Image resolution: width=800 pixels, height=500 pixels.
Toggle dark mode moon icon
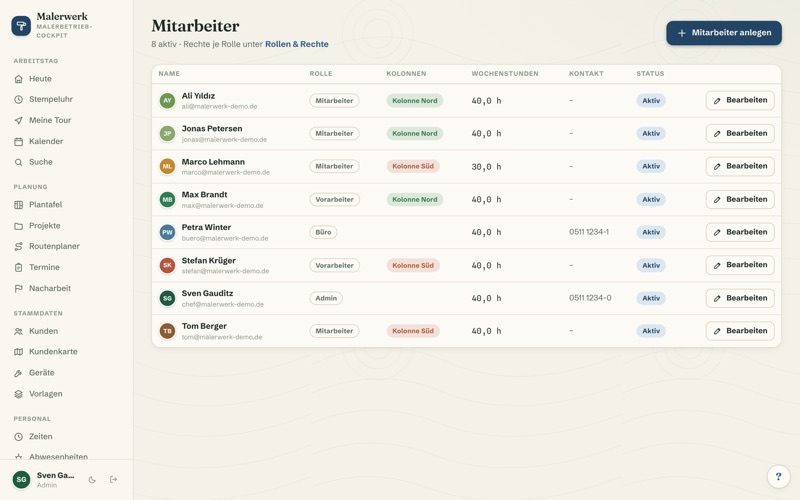pyautogui.click(x=92, y=480)
